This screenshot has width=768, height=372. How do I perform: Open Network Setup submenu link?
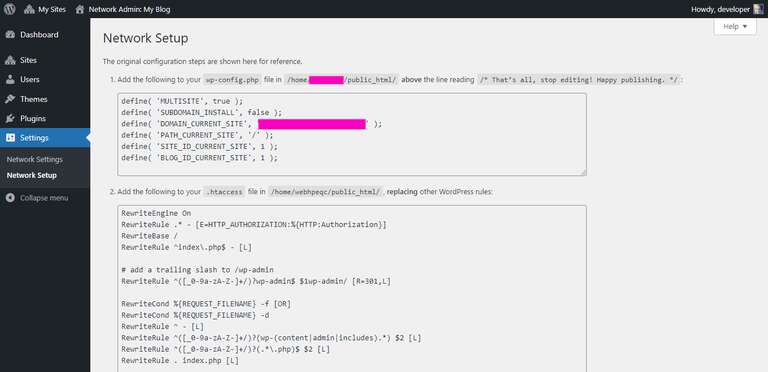[32, 175]
